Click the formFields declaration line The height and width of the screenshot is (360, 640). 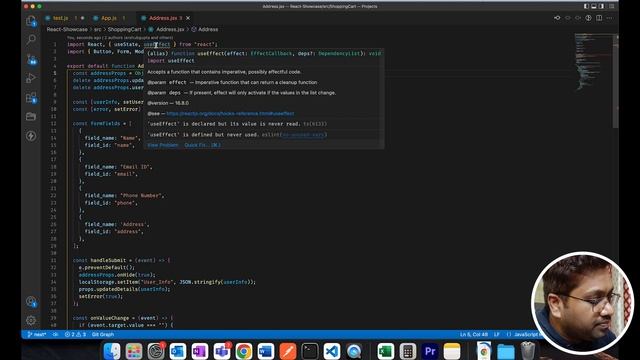pos(102,123)
